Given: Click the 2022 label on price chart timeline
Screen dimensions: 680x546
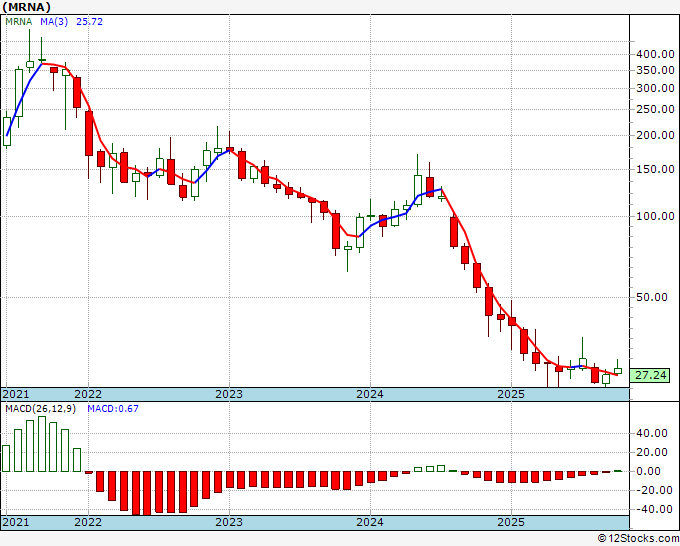Looking at the screenshot, I should (x=88, y=394).
